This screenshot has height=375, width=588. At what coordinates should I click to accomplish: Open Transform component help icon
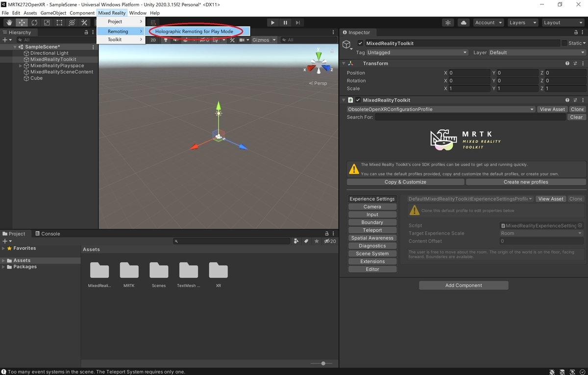567,63
